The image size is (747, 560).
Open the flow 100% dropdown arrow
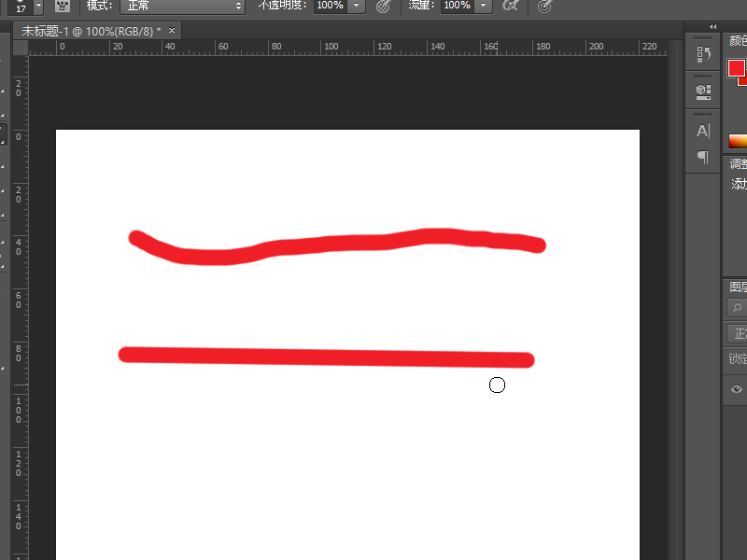[x=483, y=7]
